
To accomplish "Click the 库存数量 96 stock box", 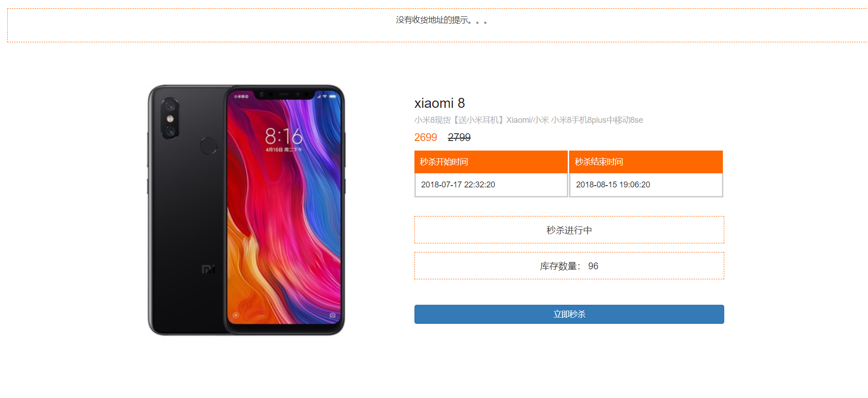I will (569, 266).
